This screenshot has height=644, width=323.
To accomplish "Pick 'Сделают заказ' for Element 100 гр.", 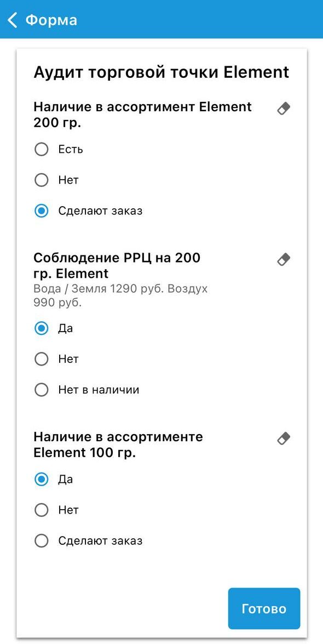I will pos(41,540).
